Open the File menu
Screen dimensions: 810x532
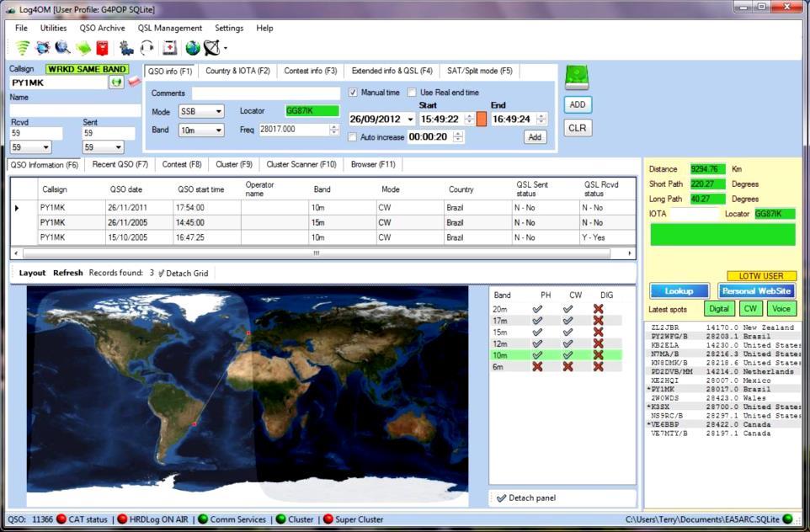21,28
